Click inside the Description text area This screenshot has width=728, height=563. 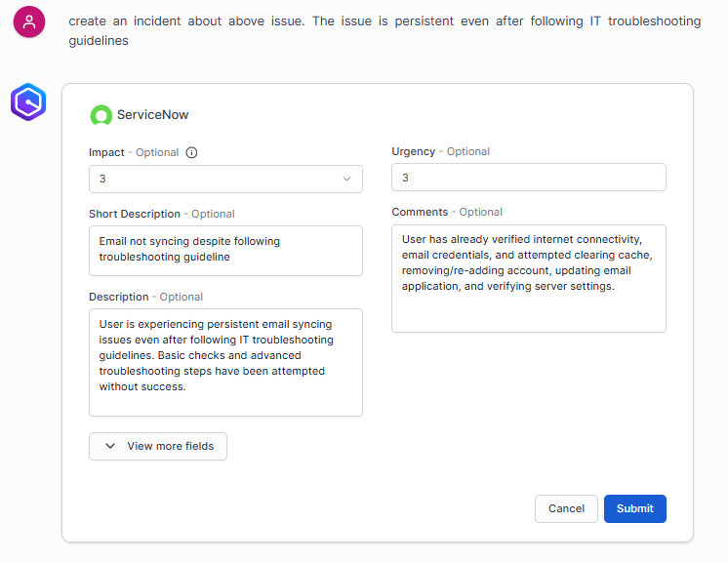point(225,362)
